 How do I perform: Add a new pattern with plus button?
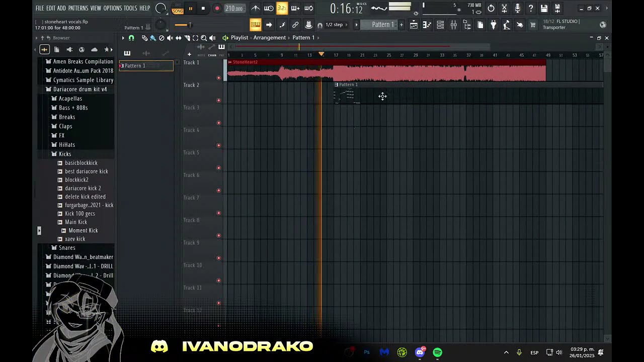pyautogui.click(x=401, y=25)
